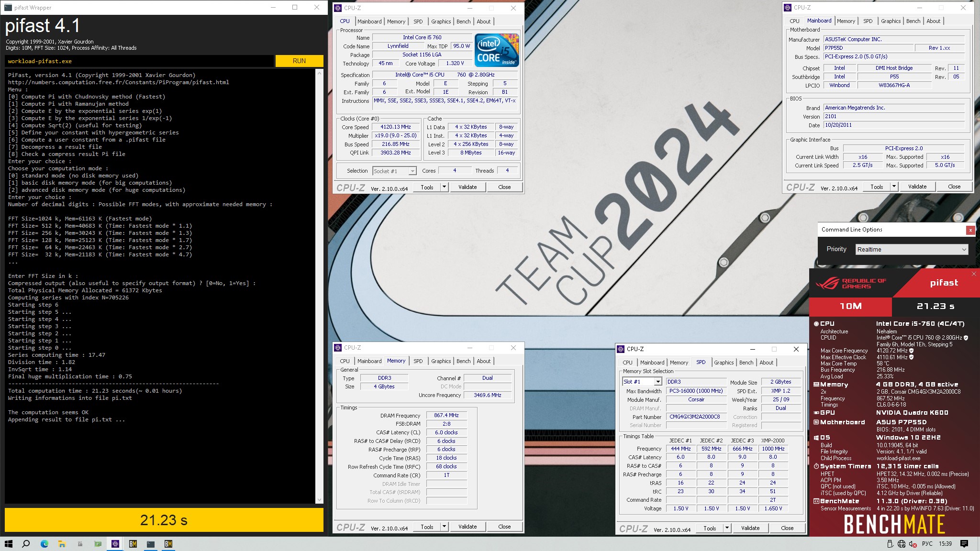Click the BIOS Date 10/20/2011 field

click(x=894, y=125)
